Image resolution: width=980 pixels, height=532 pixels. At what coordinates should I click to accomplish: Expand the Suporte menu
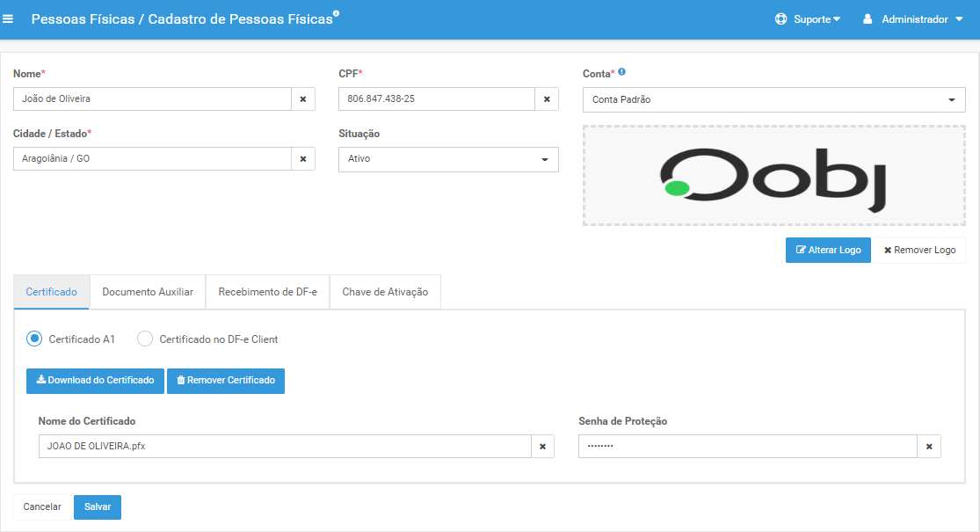coord(817,19)
